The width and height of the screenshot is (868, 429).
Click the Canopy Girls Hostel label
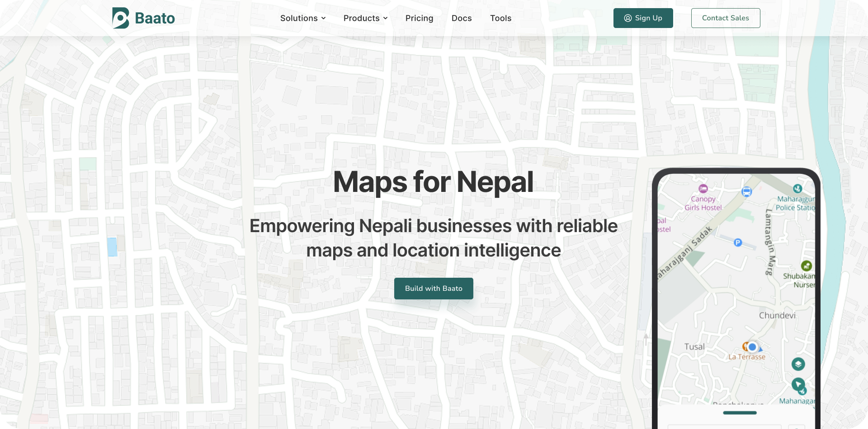[703, 203]
